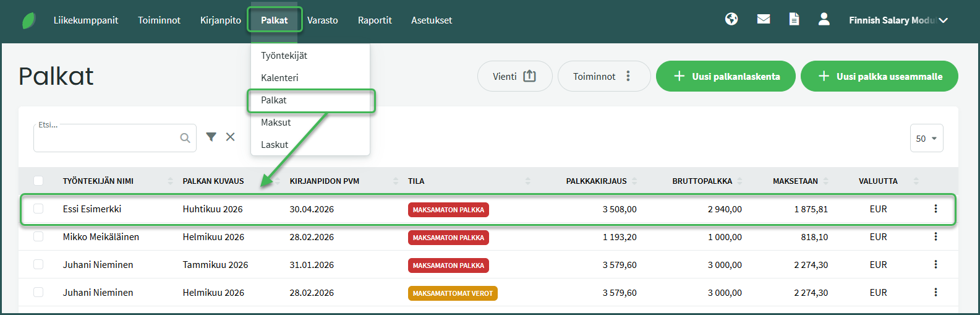
Task: Open the envelope messages icon
Action: (764, 19)
